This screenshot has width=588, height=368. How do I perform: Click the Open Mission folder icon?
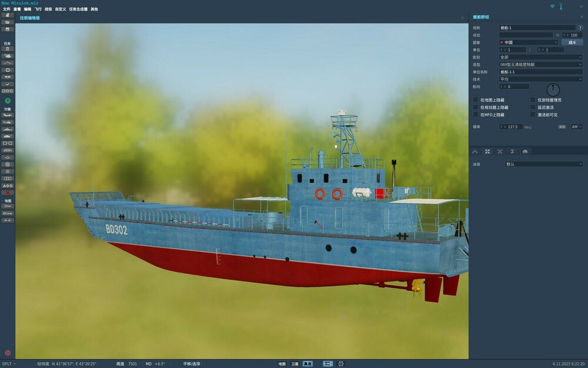tap(8, 22)
